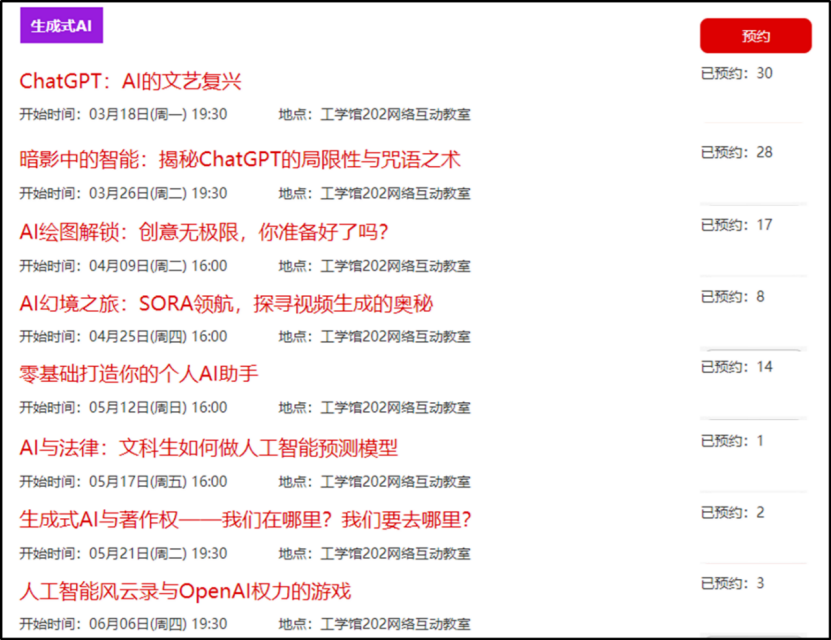Click the 已预约：3 reservation count
The height and width of the screenshot is (640, 831).
pyautogui.click(x=733, y=583)
